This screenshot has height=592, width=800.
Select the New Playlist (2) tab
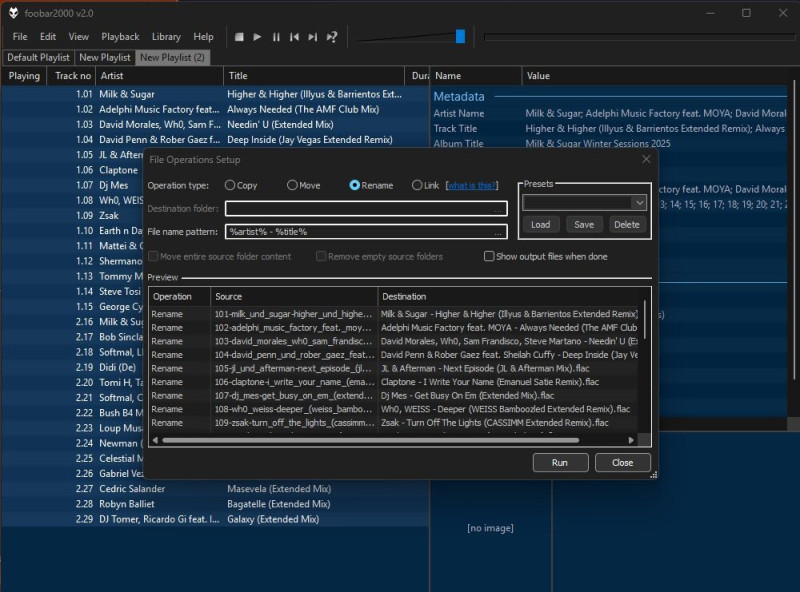(x=172, y=58)
